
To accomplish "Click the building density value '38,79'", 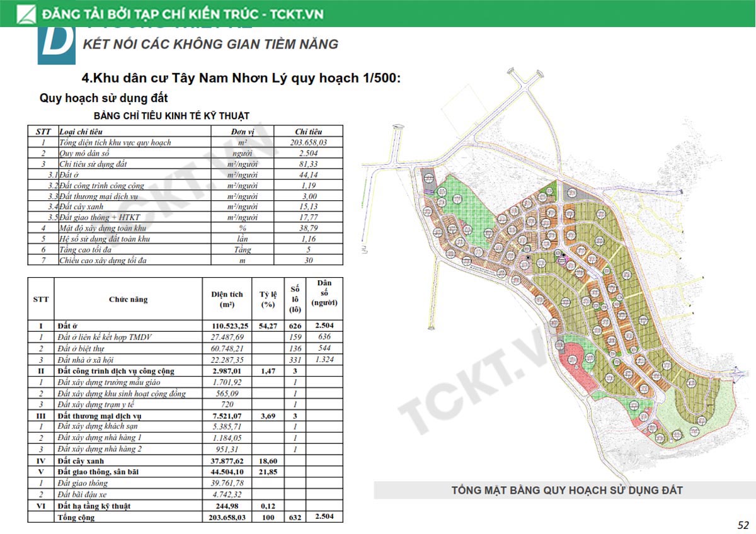I will 309,228.
